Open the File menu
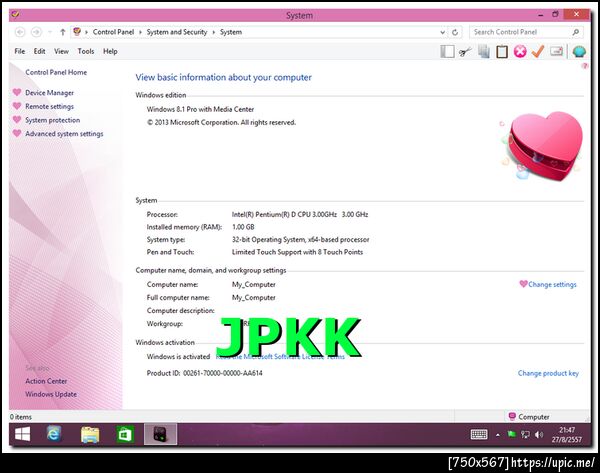600x473 pixels. tap(20, 51)
